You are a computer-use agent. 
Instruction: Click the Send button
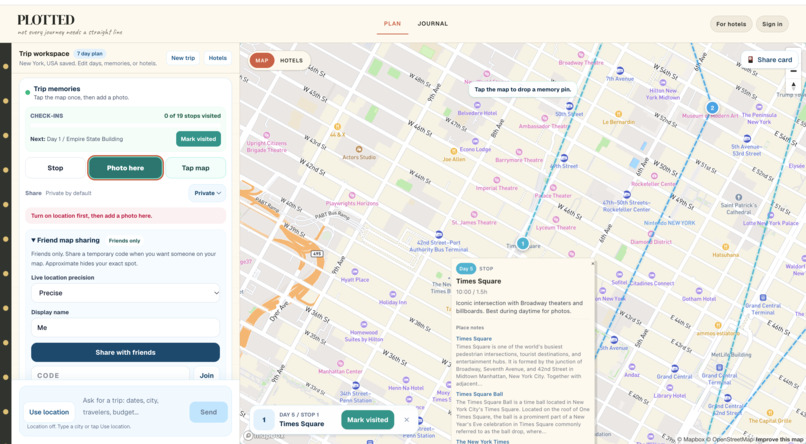(208, 412)
